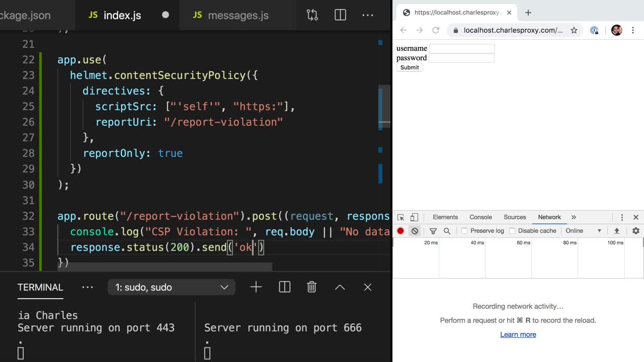Enable the Preserve log checkbox

[x=464, y=231]
